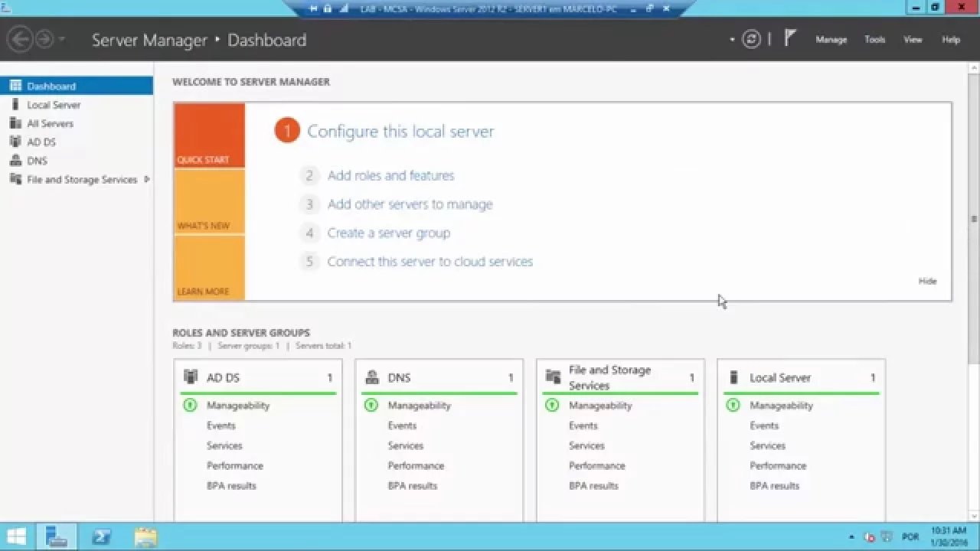Open the Help menu
Screen dimensions: 980x551
(951, 40)
